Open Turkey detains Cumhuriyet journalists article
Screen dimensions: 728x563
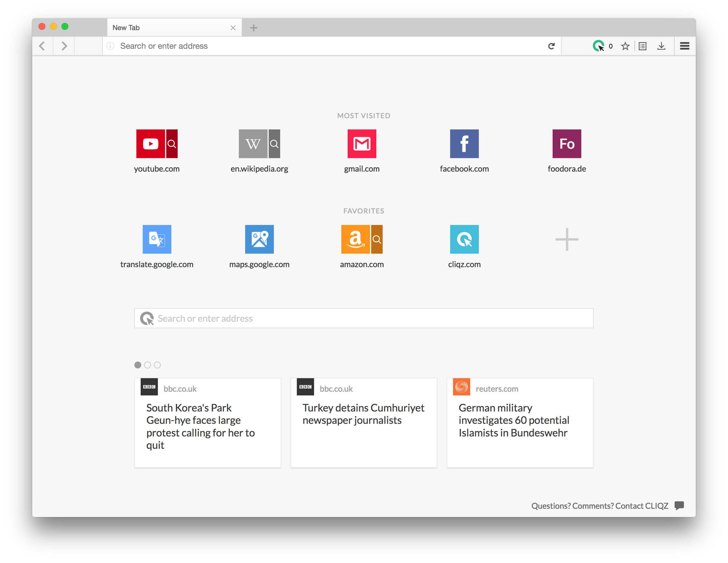point(364,423)
